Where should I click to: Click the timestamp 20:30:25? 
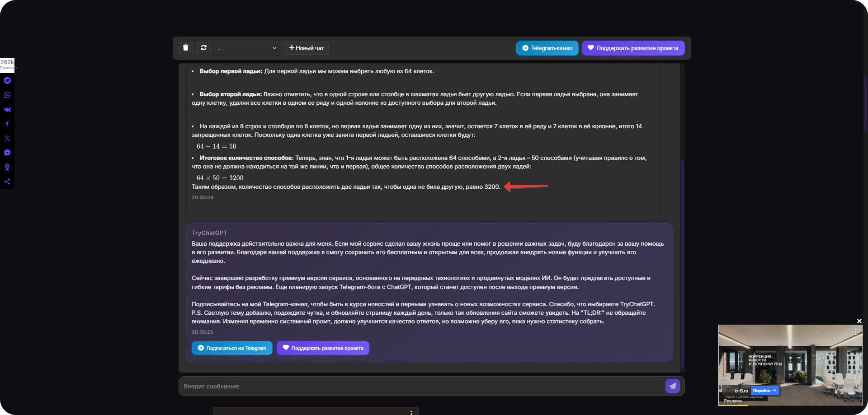[x=203, y=332]
